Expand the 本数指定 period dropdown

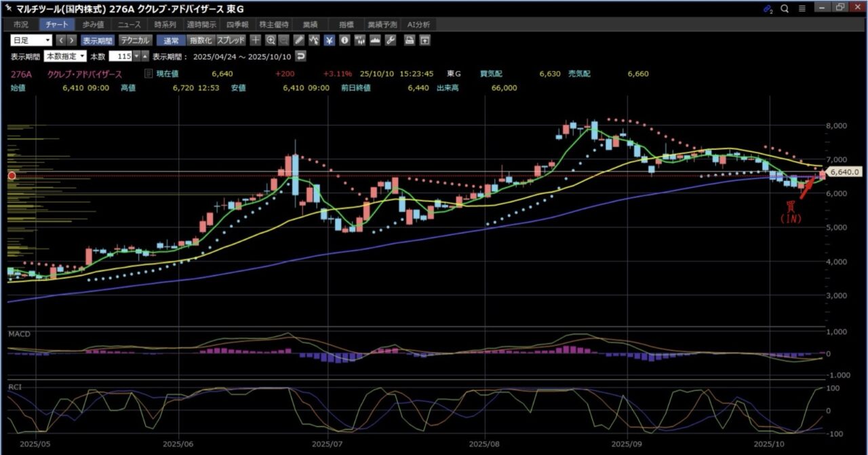66,56
